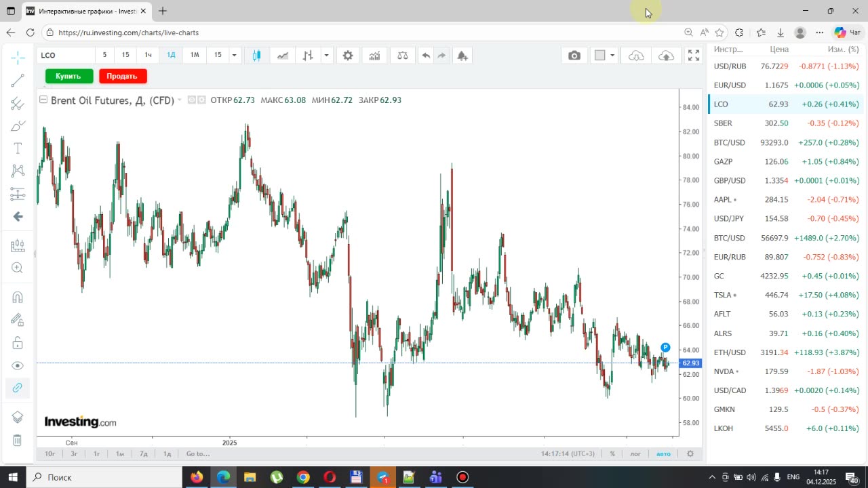Select the bars chart type
The image size is (868, 488).
click(308, 56)
